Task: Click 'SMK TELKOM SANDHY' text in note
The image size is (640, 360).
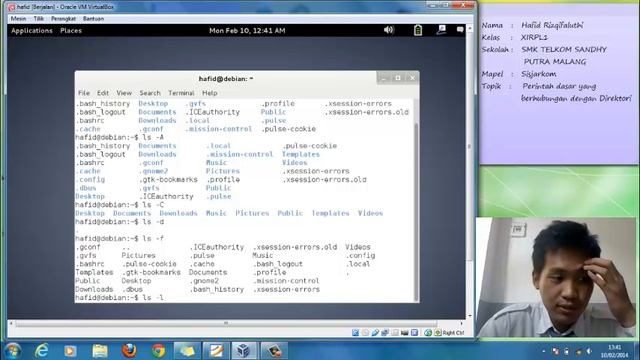Action: pos(564,49)
